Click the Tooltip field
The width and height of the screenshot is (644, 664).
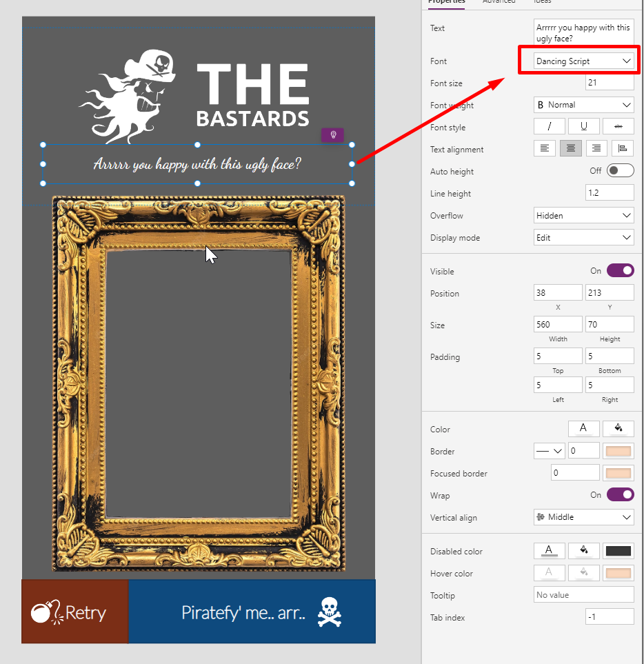coord(583,594)
